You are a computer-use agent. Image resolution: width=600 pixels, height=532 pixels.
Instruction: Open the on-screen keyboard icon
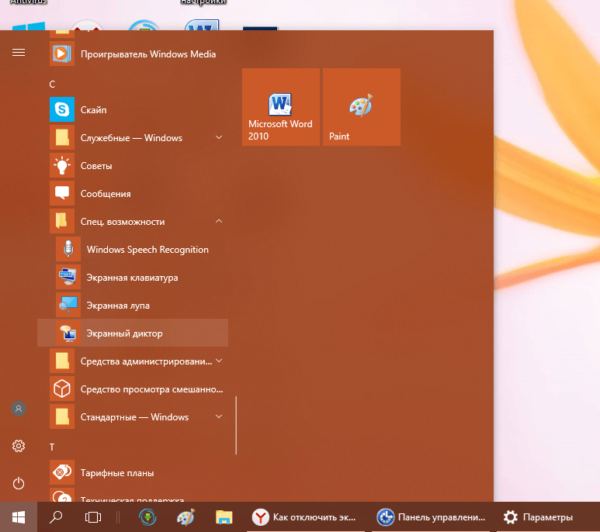[x=68, y=277]
